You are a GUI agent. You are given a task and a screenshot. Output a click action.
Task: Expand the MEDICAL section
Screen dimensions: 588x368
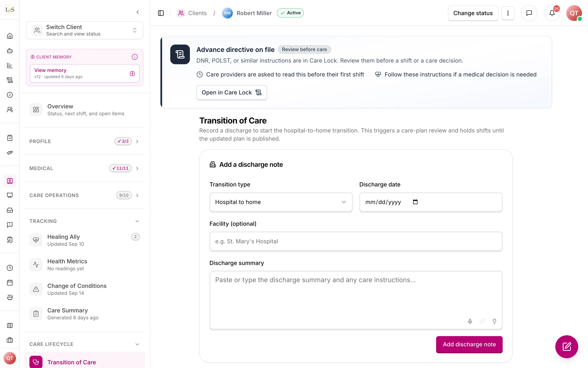pyautogui.click(x=85, y=168)
